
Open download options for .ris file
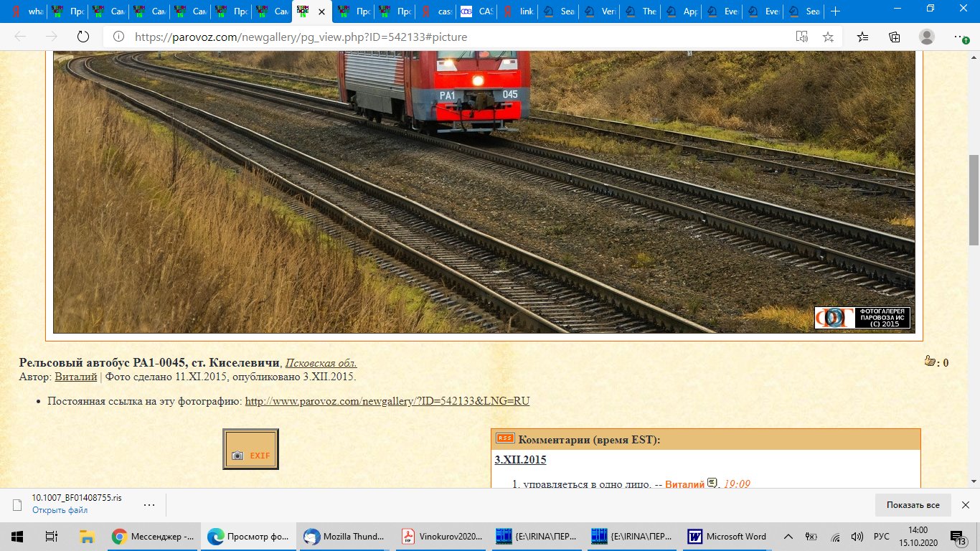click(x=149, y=504)
